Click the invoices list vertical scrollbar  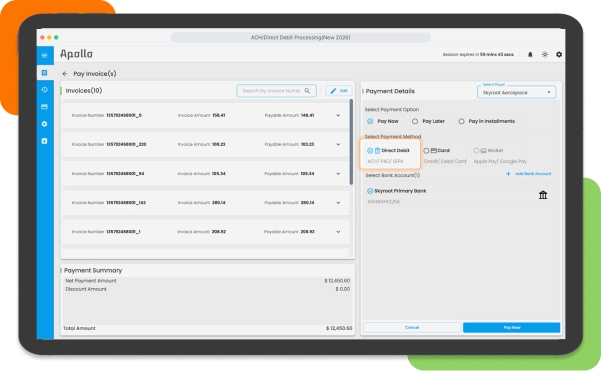point(351,142)
